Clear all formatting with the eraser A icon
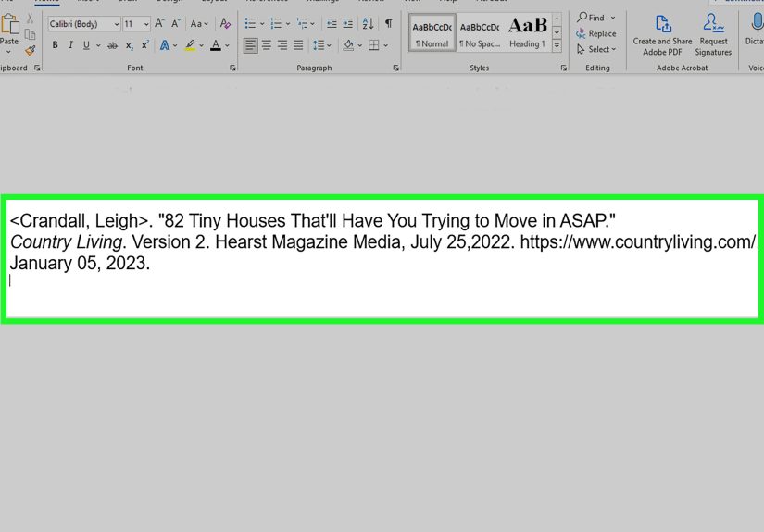 pyautogui.click(x=225, y=23)
